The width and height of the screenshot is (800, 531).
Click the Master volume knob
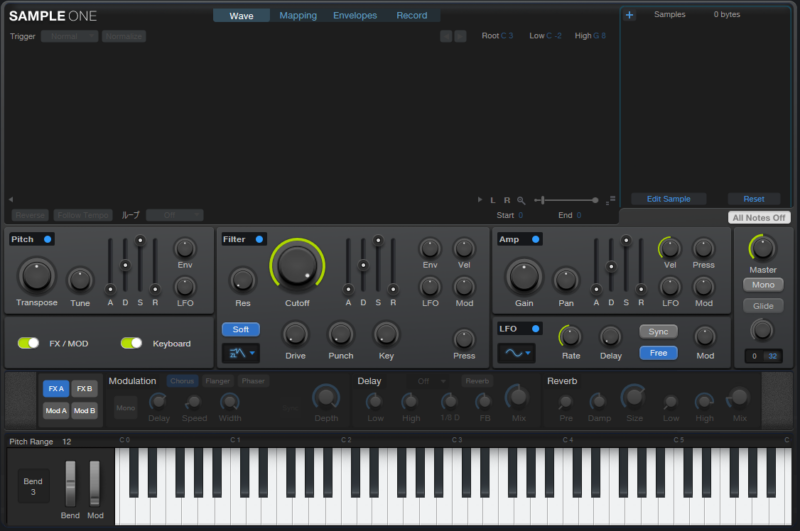click(x=762, y=247)
